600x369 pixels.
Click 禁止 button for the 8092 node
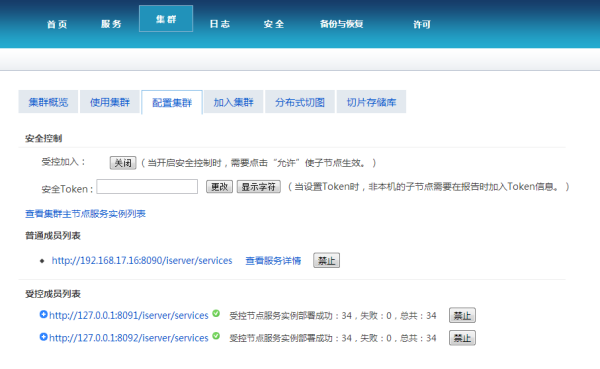pos(462,338)
